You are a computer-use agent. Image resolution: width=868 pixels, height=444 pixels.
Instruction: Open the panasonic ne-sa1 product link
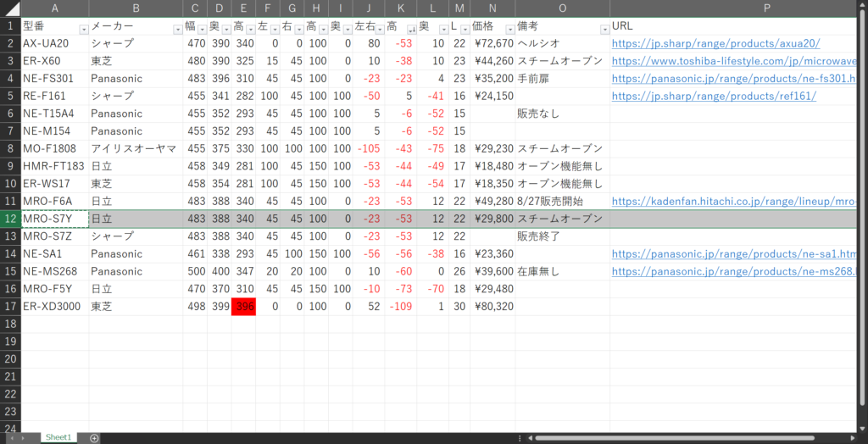[735, 255]
